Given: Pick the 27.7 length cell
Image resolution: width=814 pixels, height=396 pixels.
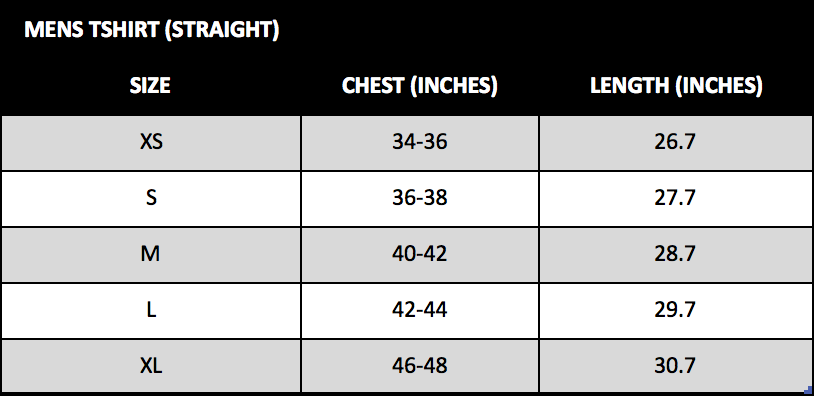Looking at the screenshot, I should pos(676,199).
